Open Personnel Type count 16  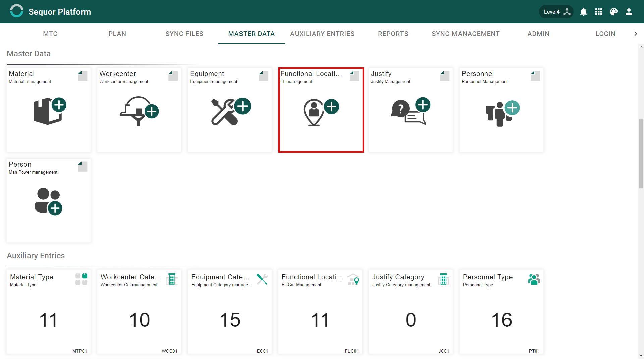tap(502, 320)
